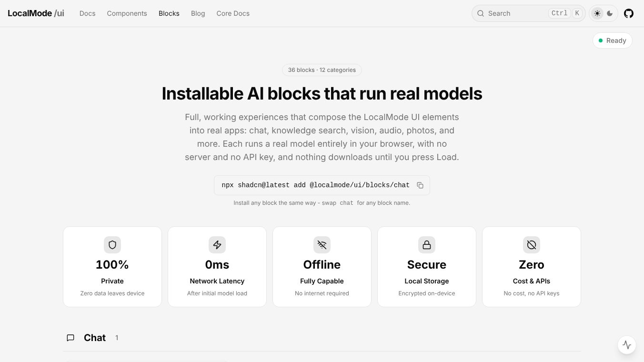Click the 'Local Storage' label
644x362 pixels.
(427, 281)
